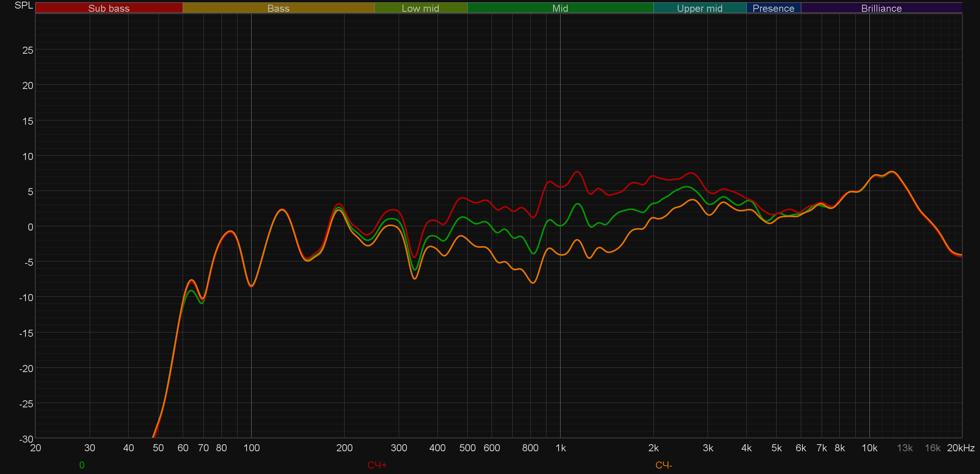Click the red 'СЧ+' legend label
Screen dimensions: 980x474
(377, 465)
